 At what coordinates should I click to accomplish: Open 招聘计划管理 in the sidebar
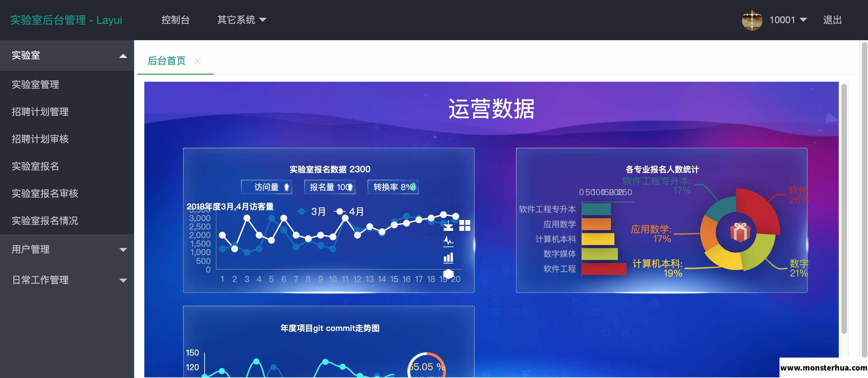(67, 112)
